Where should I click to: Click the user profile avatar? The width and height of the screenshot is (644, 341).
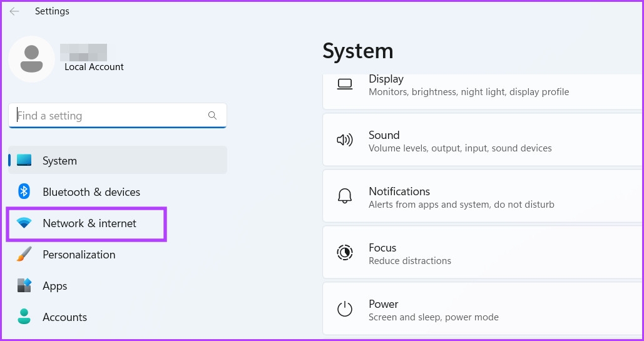(x=32, y=59)
